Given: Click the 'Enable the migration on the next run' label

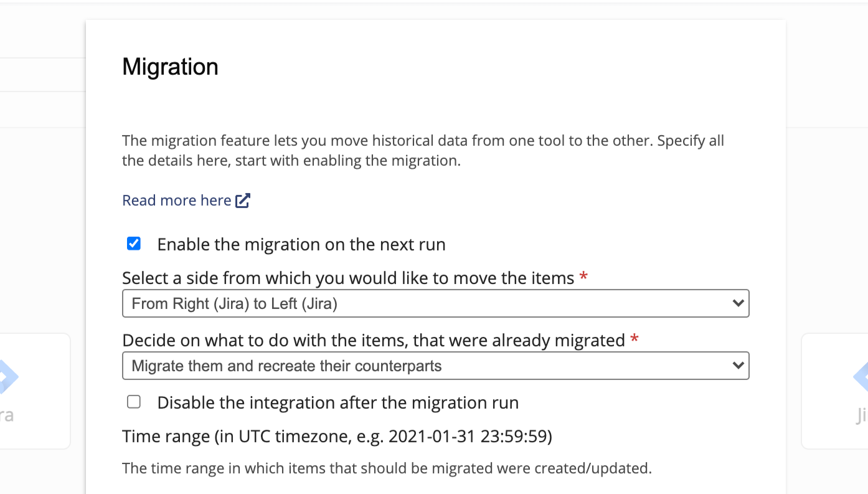Looking at the screenshot, I should [x=301, y=244].
